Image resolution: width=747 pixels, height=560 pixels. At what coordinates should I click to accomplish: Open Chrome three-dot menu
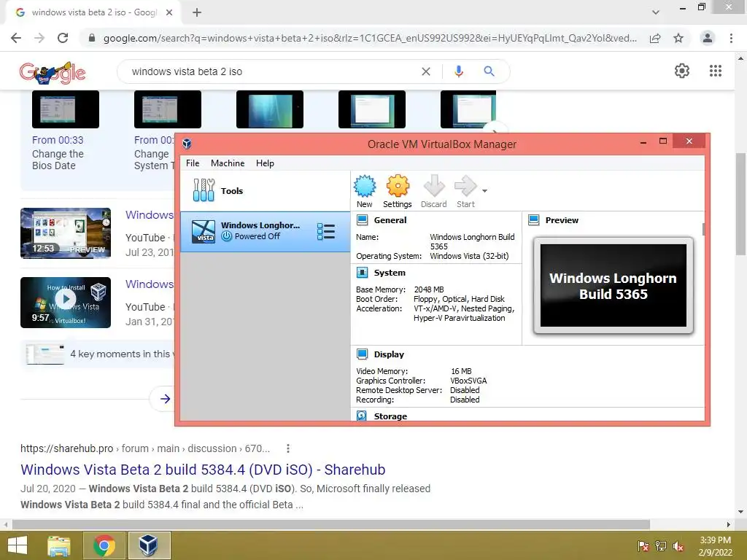click(x=731, y=38)
